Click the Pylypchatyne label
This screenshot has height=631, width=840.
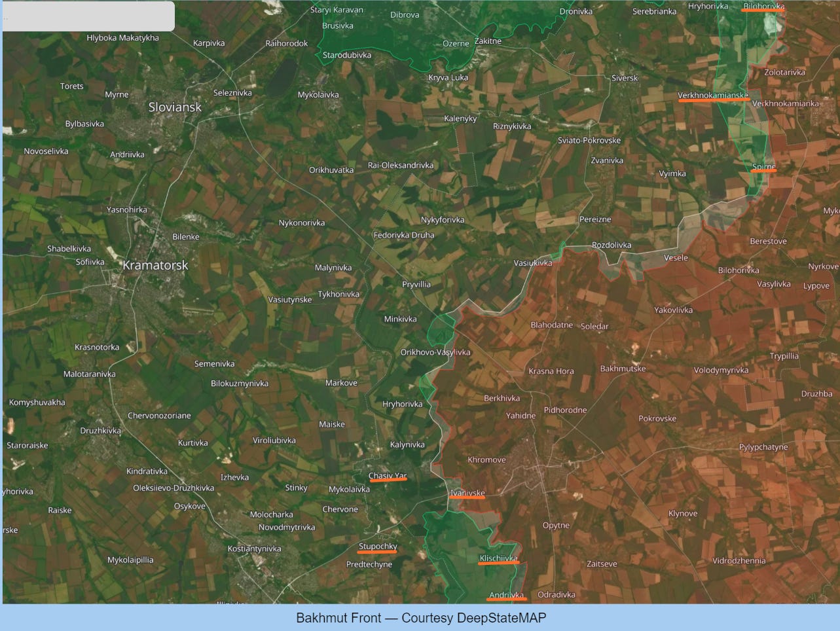(763, 447)
